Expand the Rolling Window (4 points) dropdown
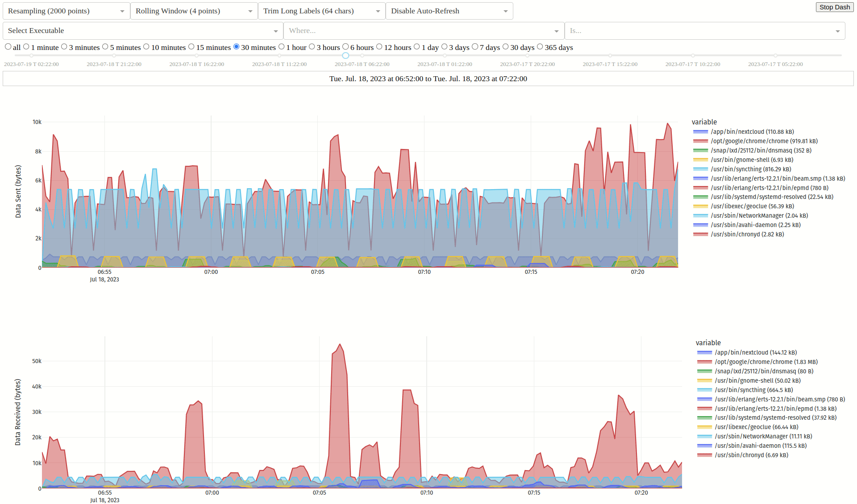The height and width of the screenshot is (504, 857). click(194, 11)
